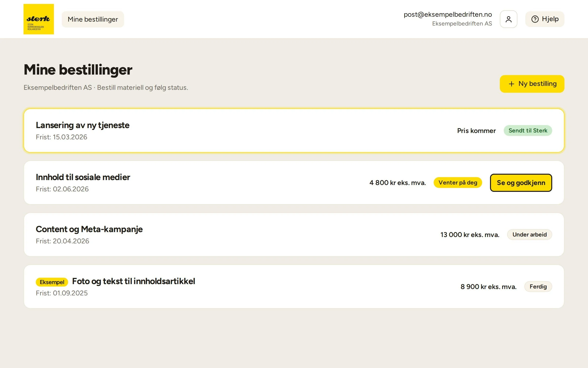This screenshot has width=588, height=368.
Task: Open the user profile icon
Action: (x=508, y=19)
